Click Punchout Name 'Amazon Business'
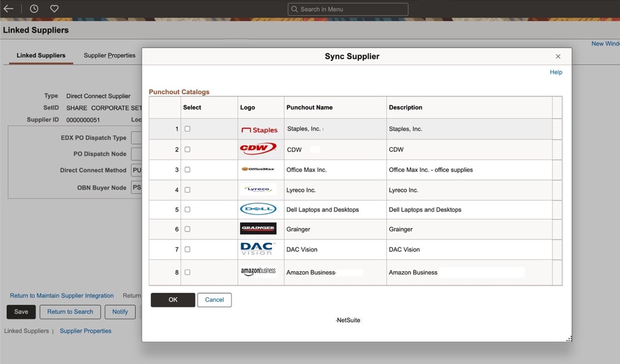This screenshot has width=620, height=364. pos(310,273)
